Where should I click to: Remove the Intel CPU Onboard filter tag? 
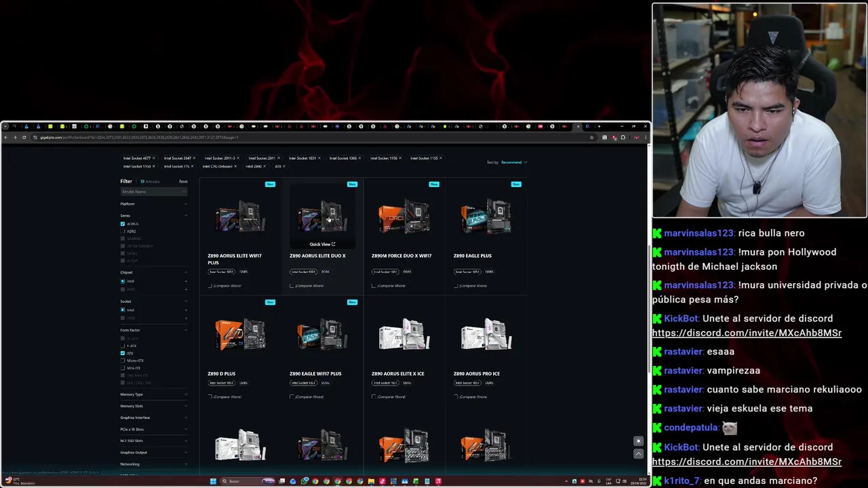click(x=235, y=166)
